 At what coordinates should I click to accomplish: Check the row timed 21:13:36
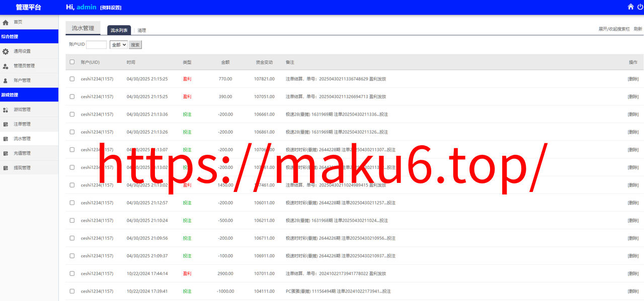tap(72, 114)
